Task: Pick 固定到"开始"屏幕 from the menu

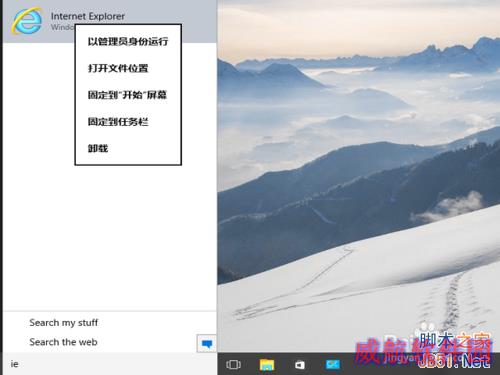Action: click(128, 95)
